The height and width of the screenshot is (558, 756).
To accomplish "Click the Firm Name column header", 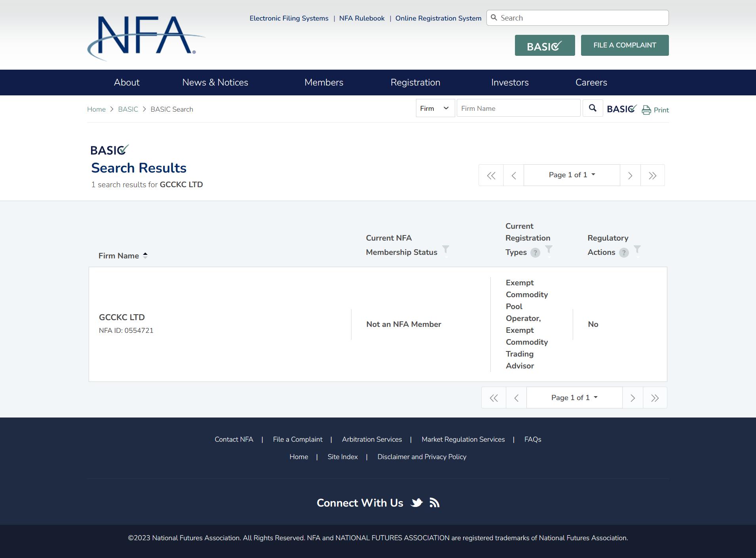I will coord(119,256).
